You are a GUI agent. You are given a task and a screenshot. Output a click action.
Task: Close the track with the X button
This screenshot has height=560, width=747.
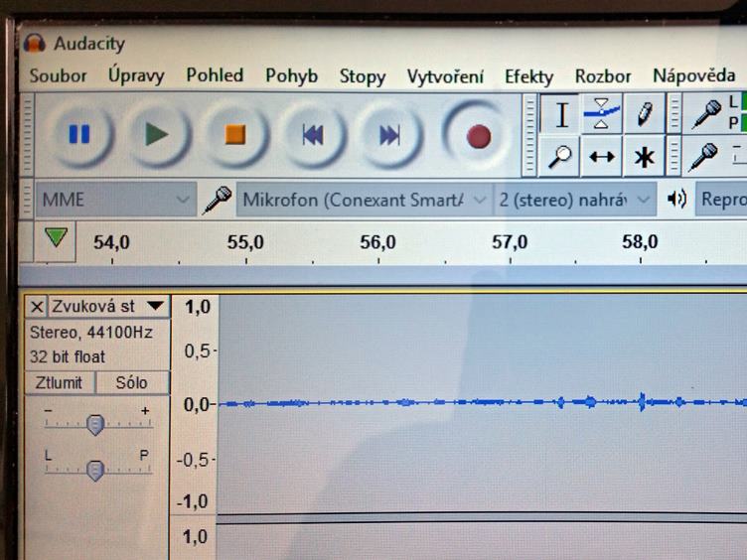[37, 307]
